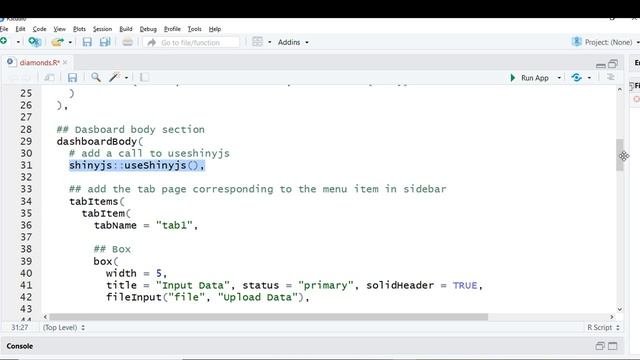The height and width of the screenshot is (360, 640).
Task: Open the R Script file type selector
Action: tap(603, 327)
